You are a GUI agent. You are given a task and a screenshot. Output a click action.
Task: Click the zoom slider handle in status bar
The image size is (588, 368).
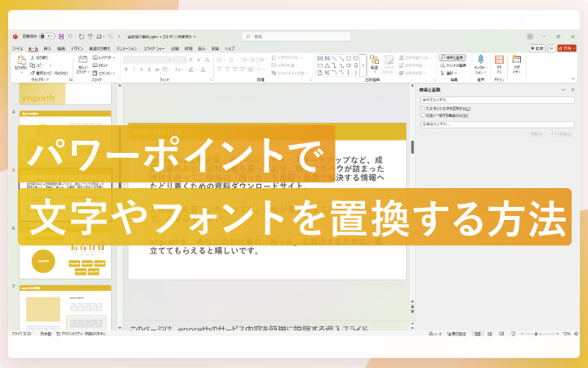pos(536,334)
